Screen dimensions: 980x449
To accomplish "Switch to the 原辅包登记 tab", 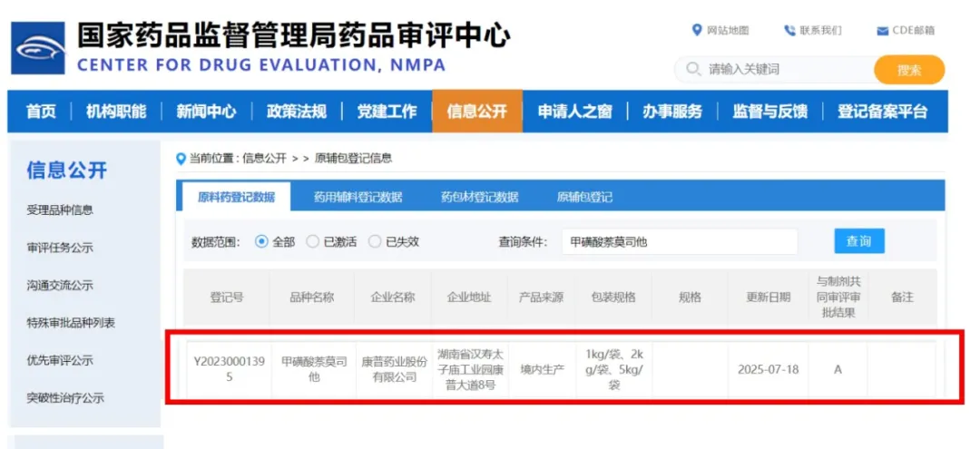I will click(x=584, y=197).
